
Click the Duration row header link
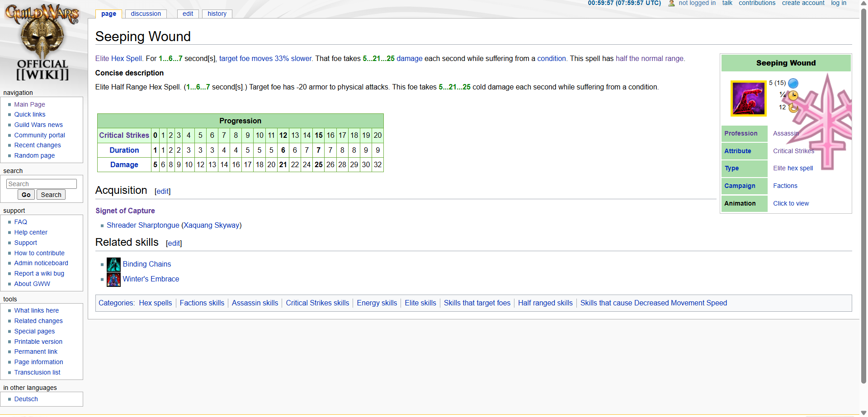tap(124, 150)
